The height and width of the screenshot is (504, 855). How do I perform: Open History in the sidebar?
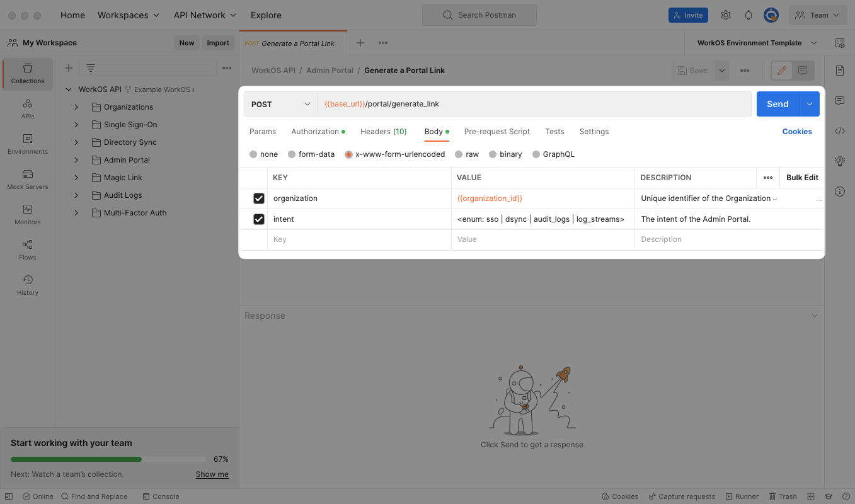[x=28, y=285]
